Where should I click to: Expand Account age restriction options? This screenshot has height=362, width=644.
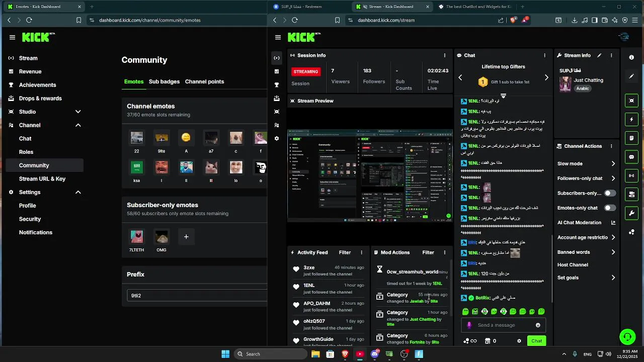(613, 237)
